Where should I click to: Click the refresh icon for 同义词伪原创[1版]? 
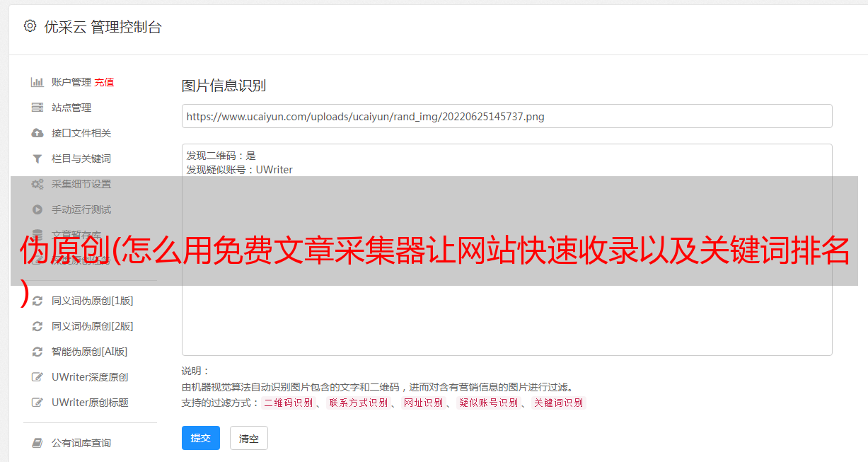pyautogui.click(x=37, y=301)
